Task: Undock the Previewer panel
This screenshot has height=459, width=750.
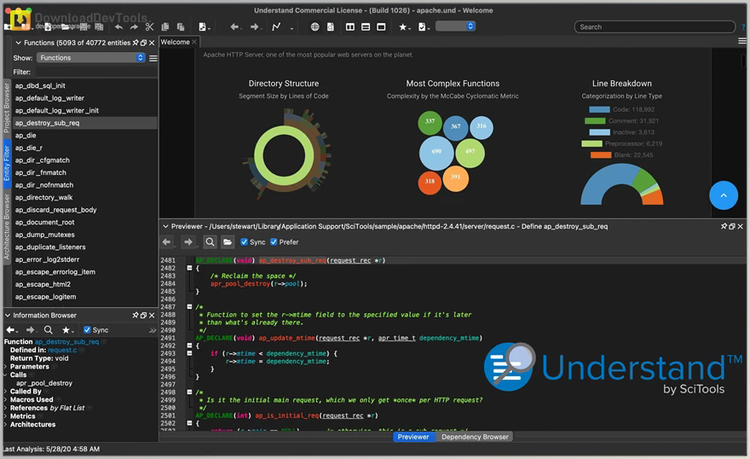Action: point(732,226)
